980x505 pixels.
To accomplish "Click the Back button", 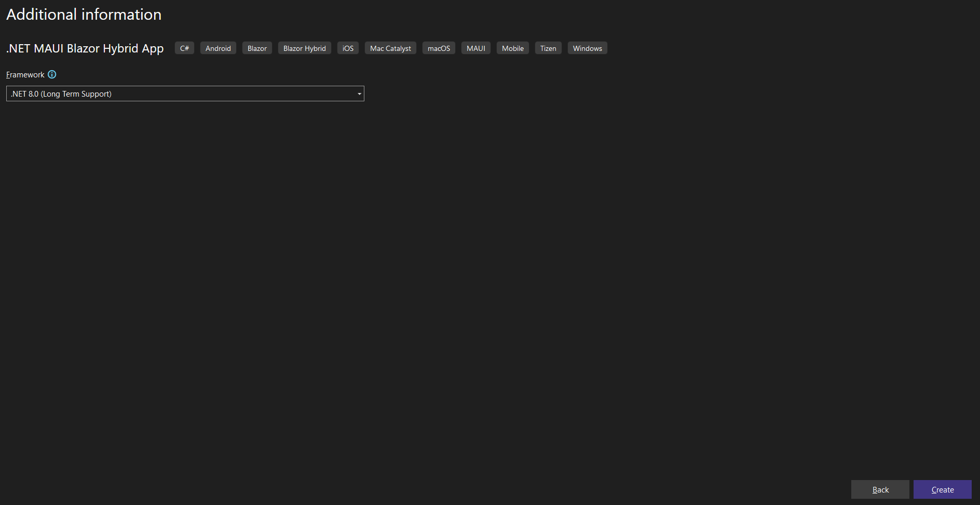I will pos(880,489).
